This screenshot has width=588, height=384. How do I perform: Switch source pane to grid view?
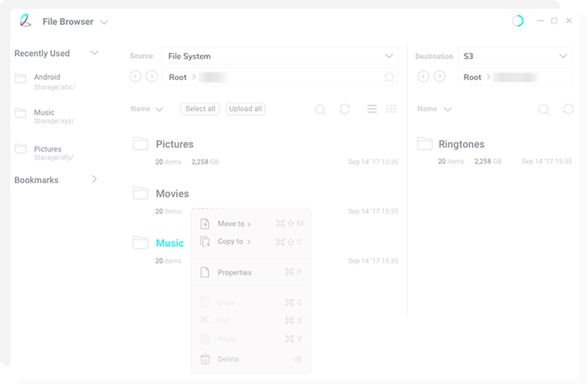[x=391, y=109]
